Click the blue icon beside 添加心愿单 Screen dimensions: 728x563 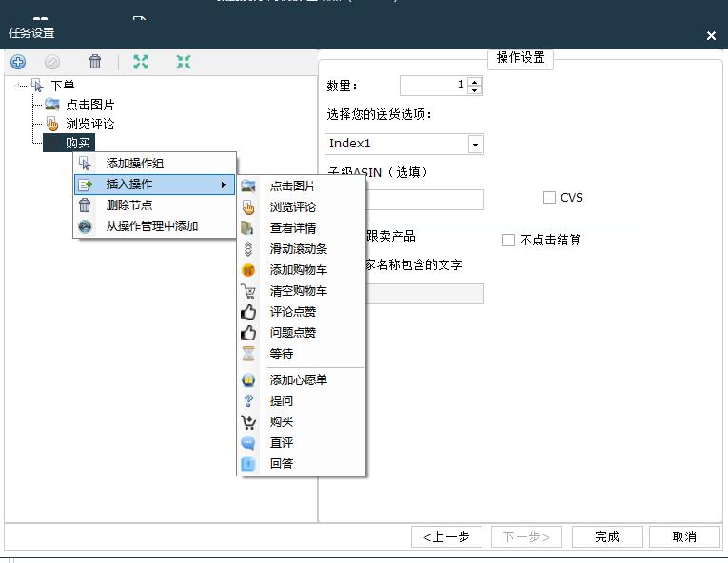[x=248, y=380]
